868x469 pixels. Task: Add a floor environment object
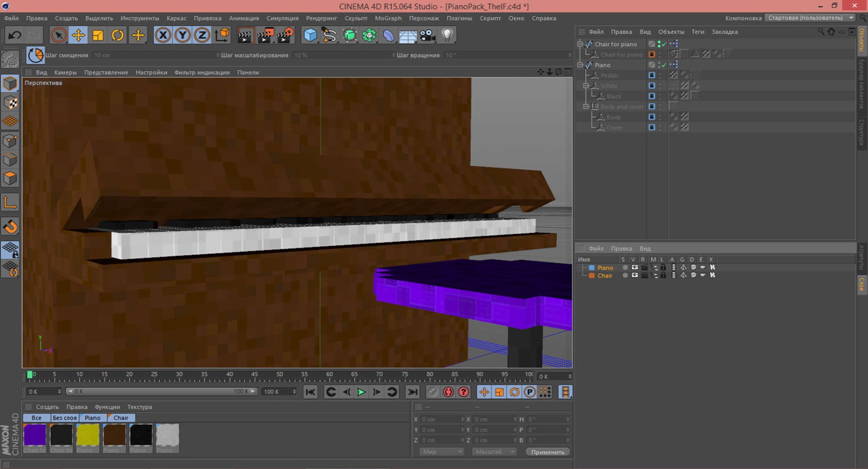pyautogui.click(x=408, y=35)
